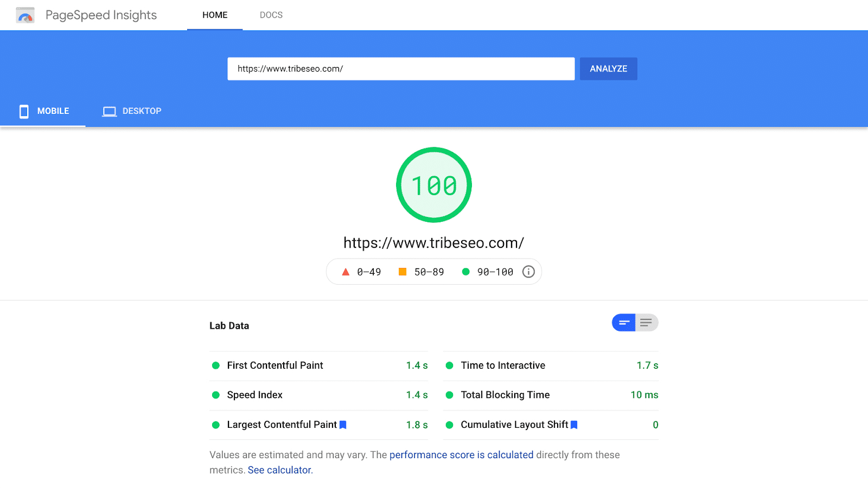
Task: Click inside the URL input field
Action: click(x=401, y=68)
